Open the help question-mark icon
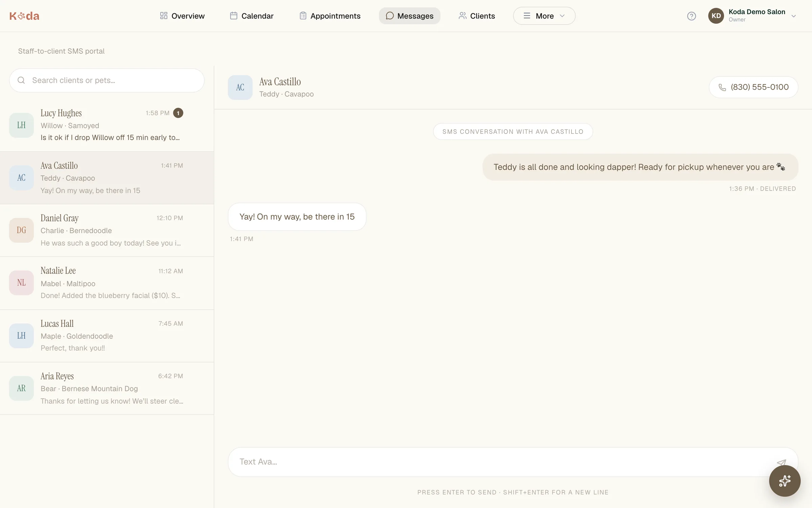The width and height of the screenshot is (812, 508). (691, 16)
